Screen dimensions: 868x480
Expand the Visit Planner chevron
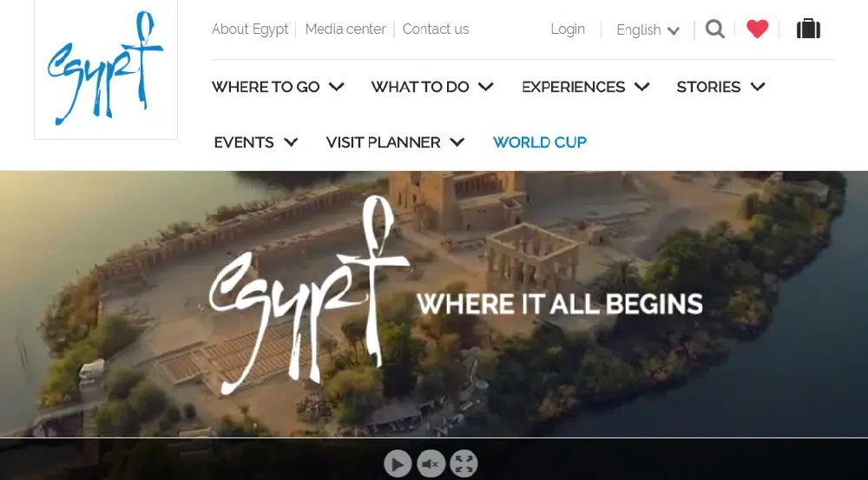pos(457,142)
